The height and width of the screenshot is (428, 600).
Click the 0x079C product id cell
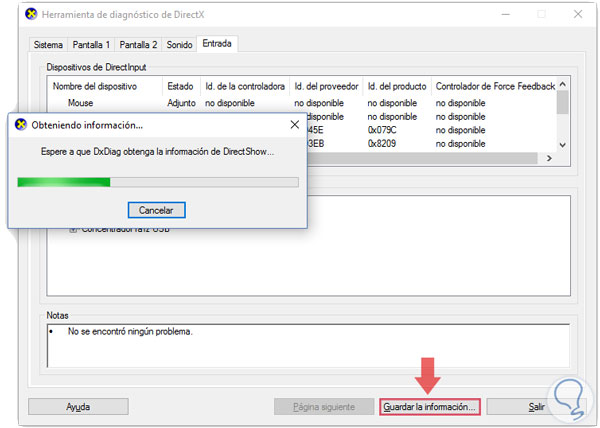point(382,130)
